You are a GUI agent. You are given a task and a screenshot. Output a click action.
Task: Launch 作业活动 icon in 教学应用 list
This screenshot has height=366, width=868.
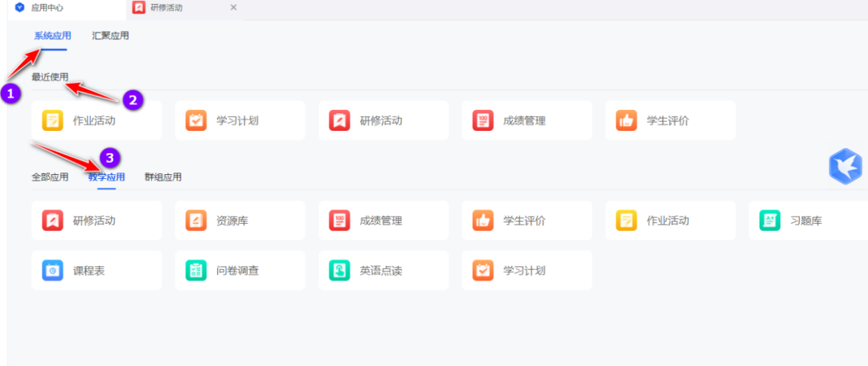click(626, 221)
